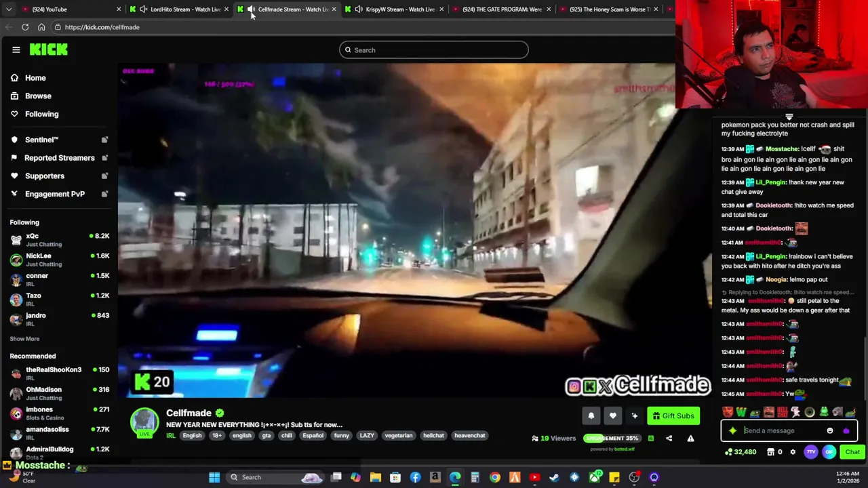Switch to LordHito Stream browser tab

point(180,9)
